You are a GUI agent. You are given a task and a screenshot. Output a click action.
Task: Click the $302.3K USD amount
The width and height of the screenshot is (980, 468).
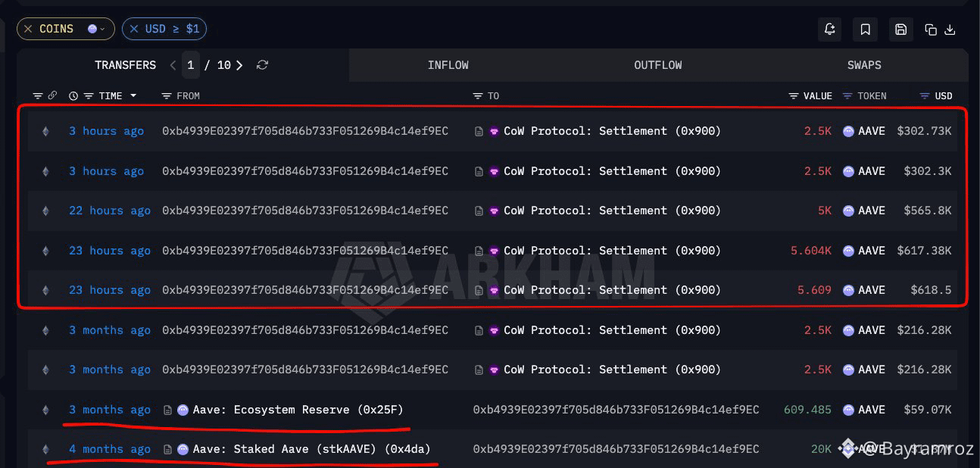click(928, 171)
